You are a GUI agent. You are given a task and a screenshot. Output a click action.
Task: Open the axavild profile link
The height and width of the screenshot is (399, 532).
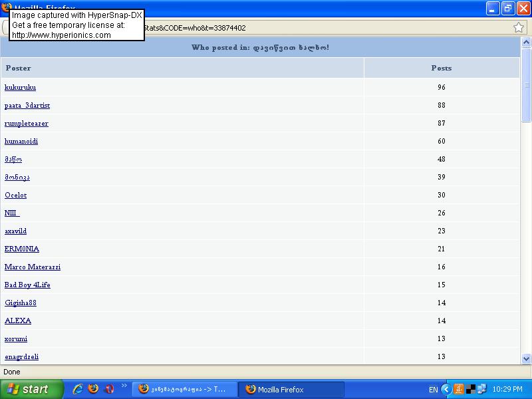click(x=15, y=231)
